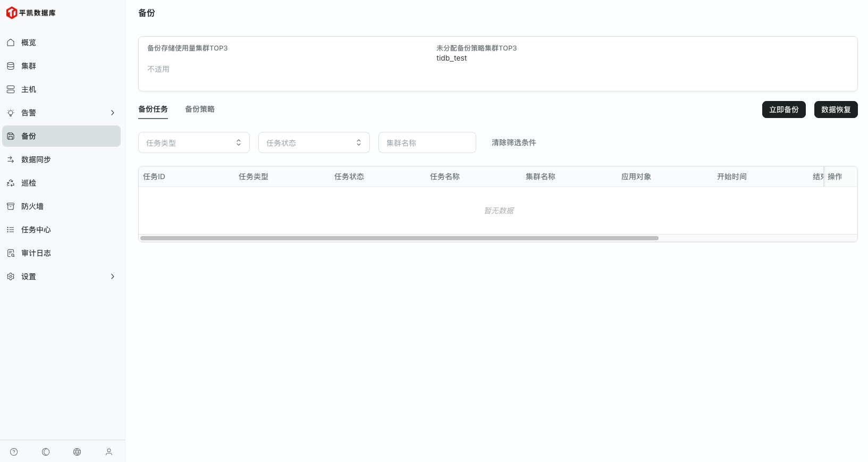Click the 集群 database icon
The image size is (868, 462).
[x=11, y=66]
